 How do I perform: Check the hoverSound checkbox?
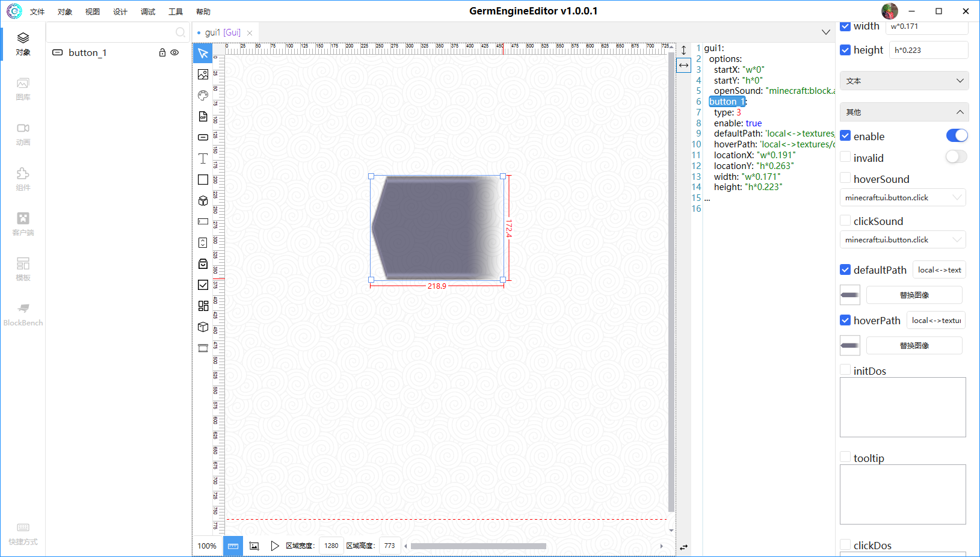coord(845,178)
